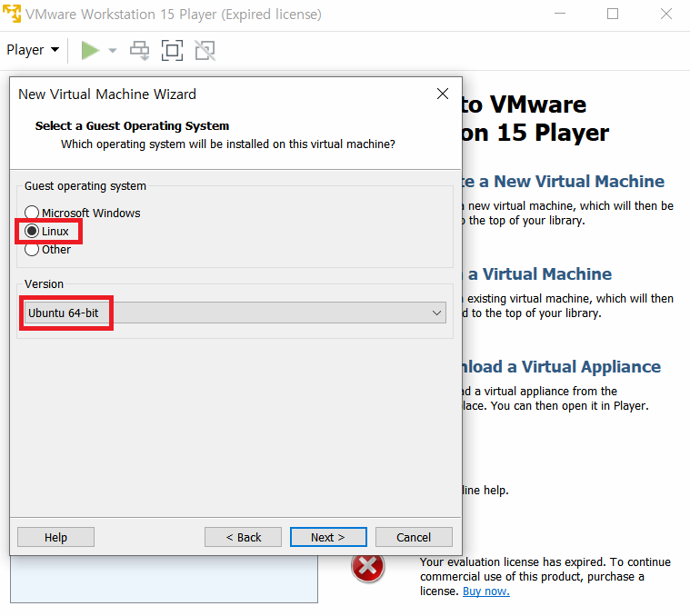690x616 pixels.
Task: Click the 'Guest operating system' group label
Action: tap(85, 186)
